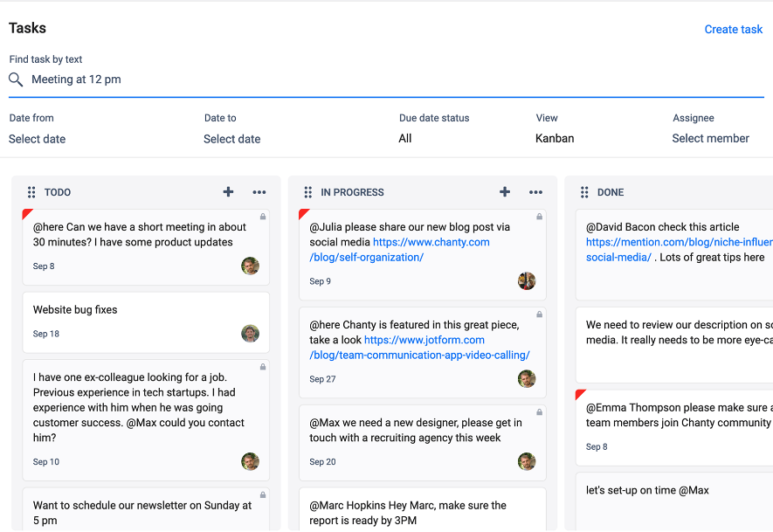Screen dimensions: 773x532
Task: Open the Website bug fixes task card
Action: (x=146, y=322)
